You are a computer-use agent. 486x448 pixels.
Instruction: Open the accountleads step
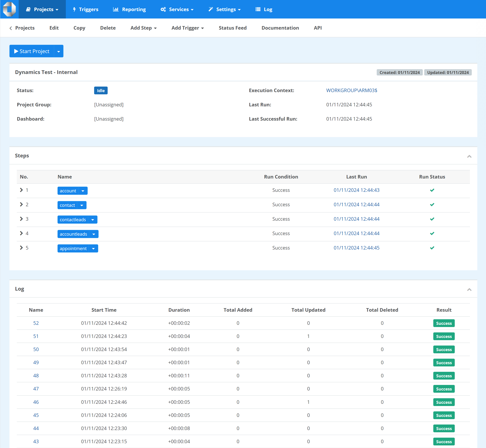coord(73,234)
